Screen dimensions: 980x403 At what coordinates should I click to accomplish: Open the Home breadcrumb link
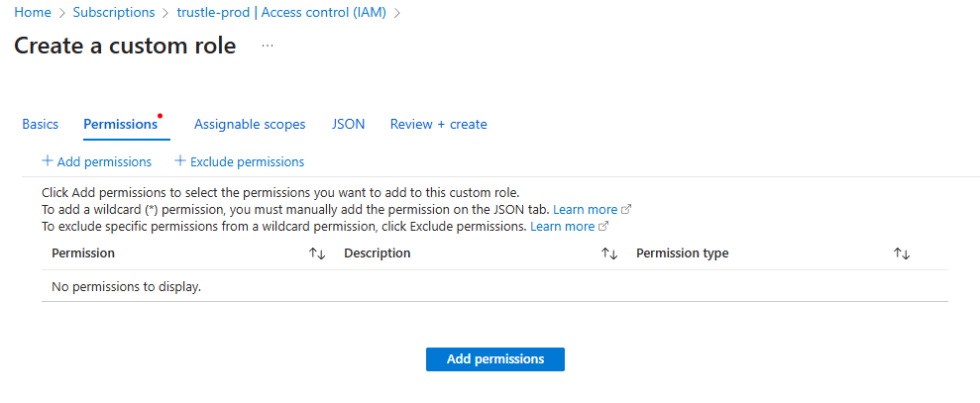tap(33, 12)
